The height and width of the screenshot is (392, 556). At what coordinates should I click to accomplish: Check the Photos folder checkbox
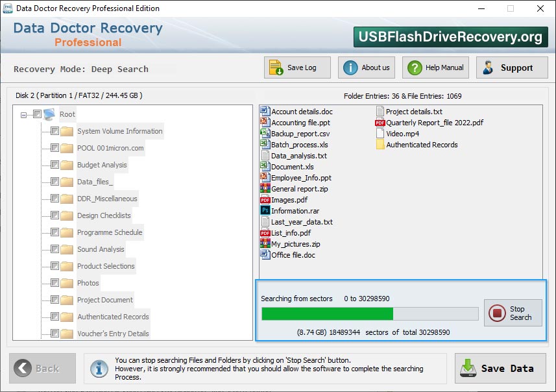coord(54,283)
